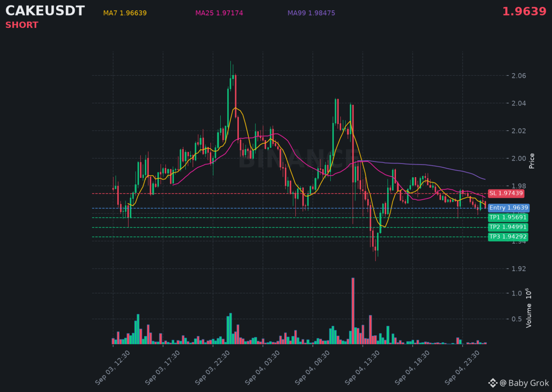
Task: Select the TP2 1.94991 target label
Action: [508, 227]
